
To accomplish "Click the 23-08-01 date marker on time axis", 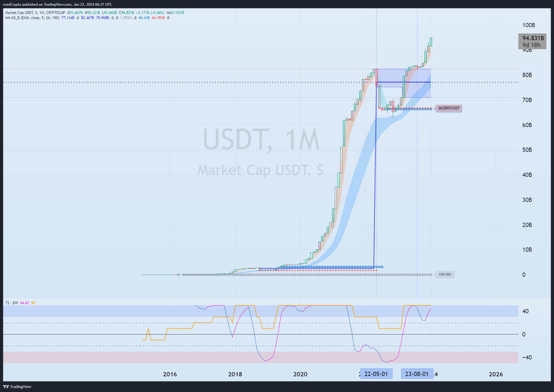I will tap(417, 374).
